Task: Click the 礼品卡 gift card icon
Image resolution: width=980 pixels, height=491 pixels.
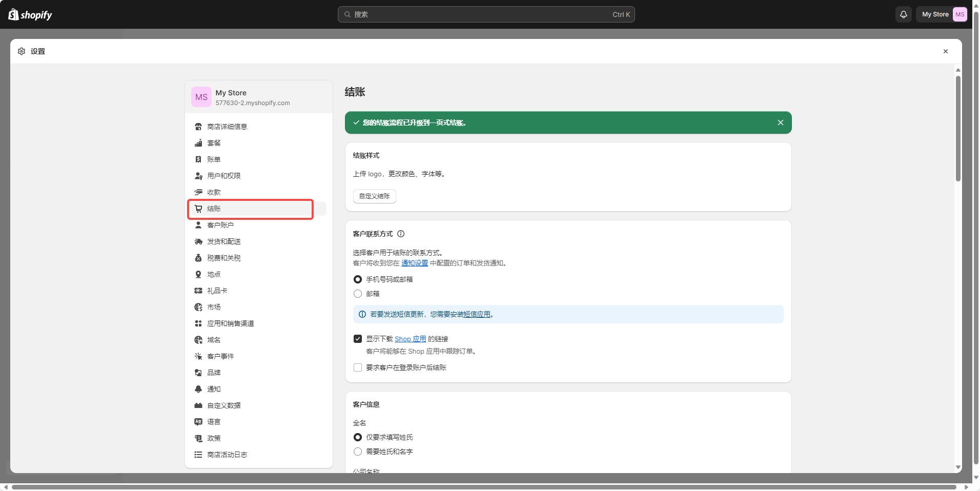Action: point(198,291)
